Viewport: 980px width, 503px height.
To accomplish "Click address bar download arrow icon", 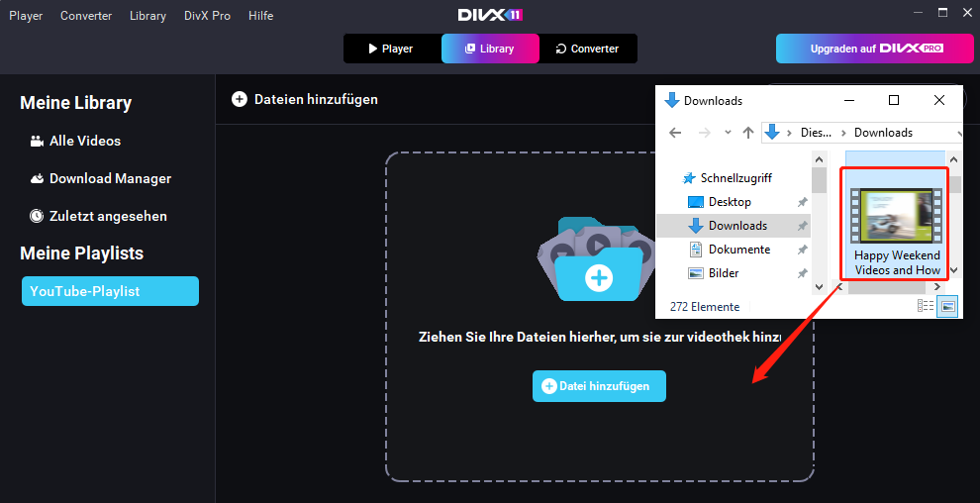I will tap(772, 132).
